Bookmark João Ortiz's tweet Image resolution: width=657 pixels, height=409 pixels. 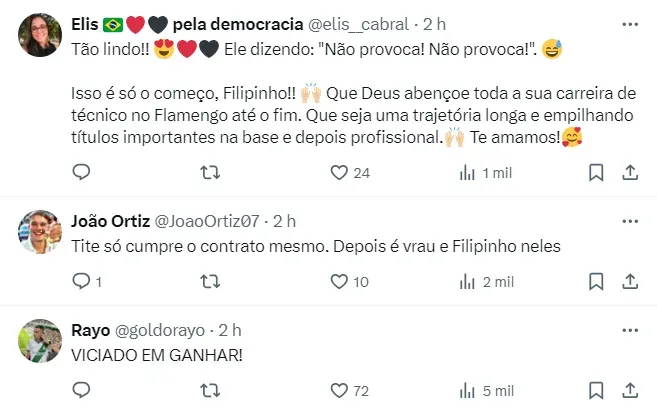[x=596, y=282]
